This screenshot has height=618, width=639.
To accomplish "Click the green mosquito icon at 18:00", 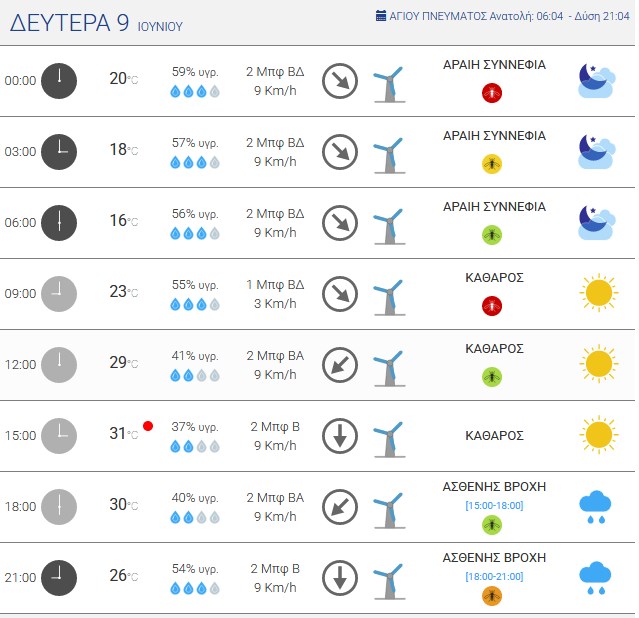I will [492, 525].
